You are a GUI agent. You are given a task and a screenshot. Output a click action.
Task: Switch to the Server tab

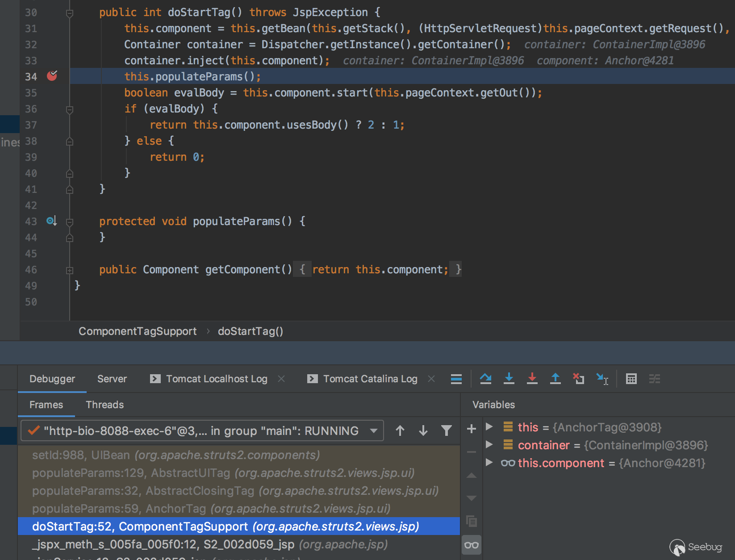(112, 379)
